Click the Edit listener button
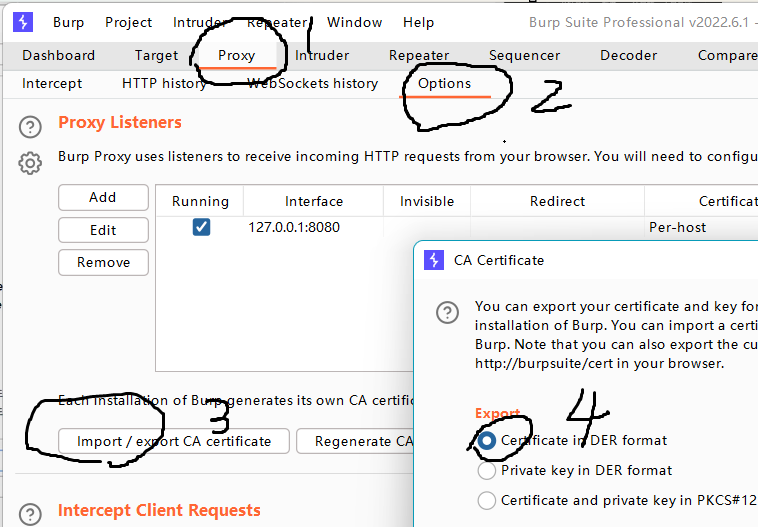Screen dimensions: 758x527 pyautogui.click(x=103, y=230)
